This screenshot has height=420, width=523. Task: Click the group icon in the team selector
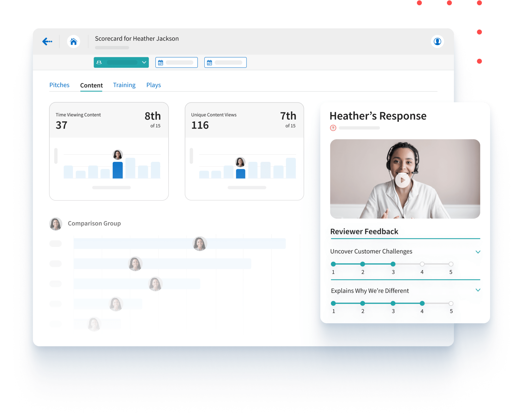click(100, 62)
